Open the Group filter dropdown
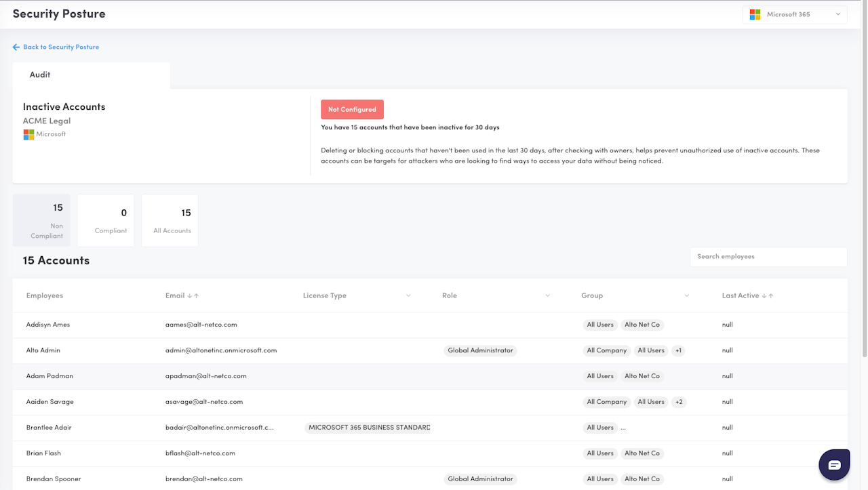Image resolution: width=868 pixels, height=490 pixels. [x=686, y=296]
